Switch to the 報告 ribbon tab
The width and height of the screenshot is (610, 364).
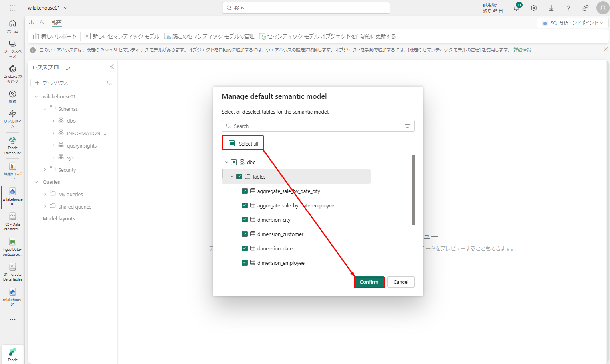pos(57,22)
